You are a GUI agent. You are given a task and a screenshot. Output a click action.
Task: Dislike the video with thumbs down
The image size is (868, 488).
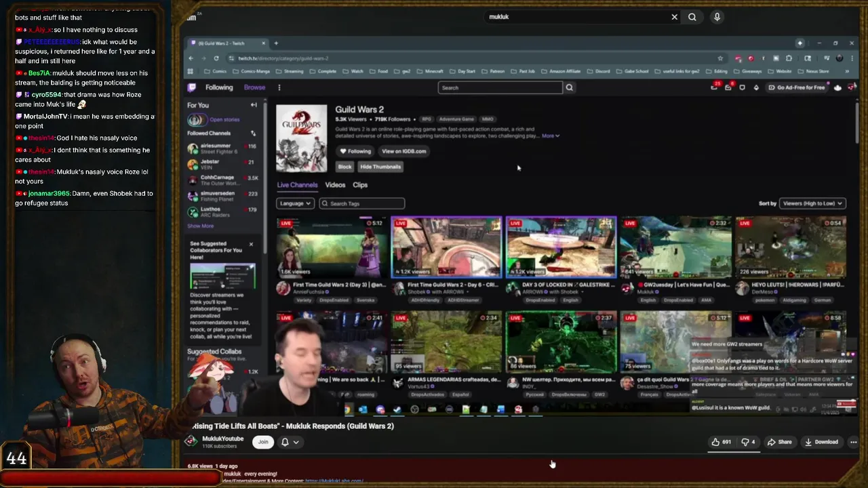[748, 442]
